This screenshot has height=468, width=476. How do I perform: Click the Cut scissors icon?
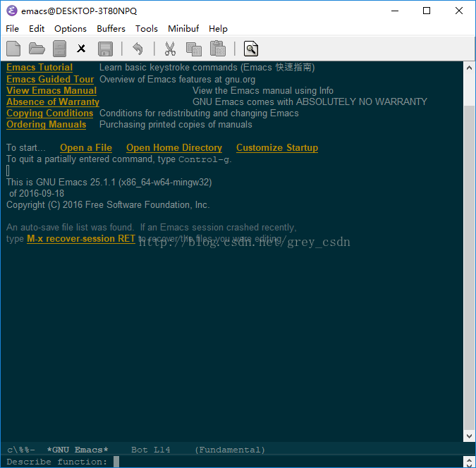click(x=170, y=49)
